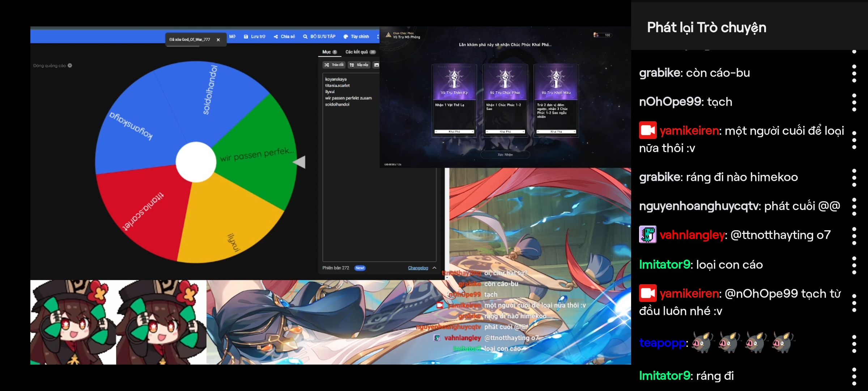Dismiss the 'Đã xóa God_Of_War_777' notification
868x391 pixels.
[218, 40]
